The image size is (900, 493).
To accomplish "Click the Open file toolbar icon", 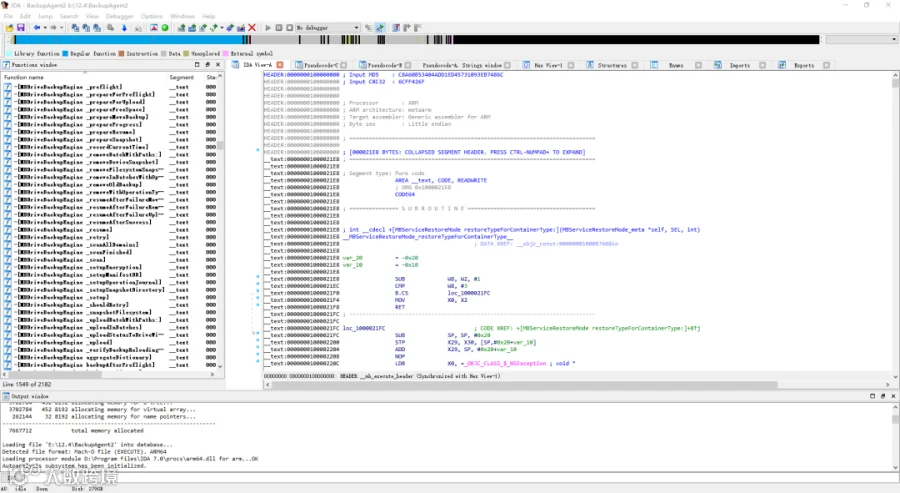I will coord(9,28).
